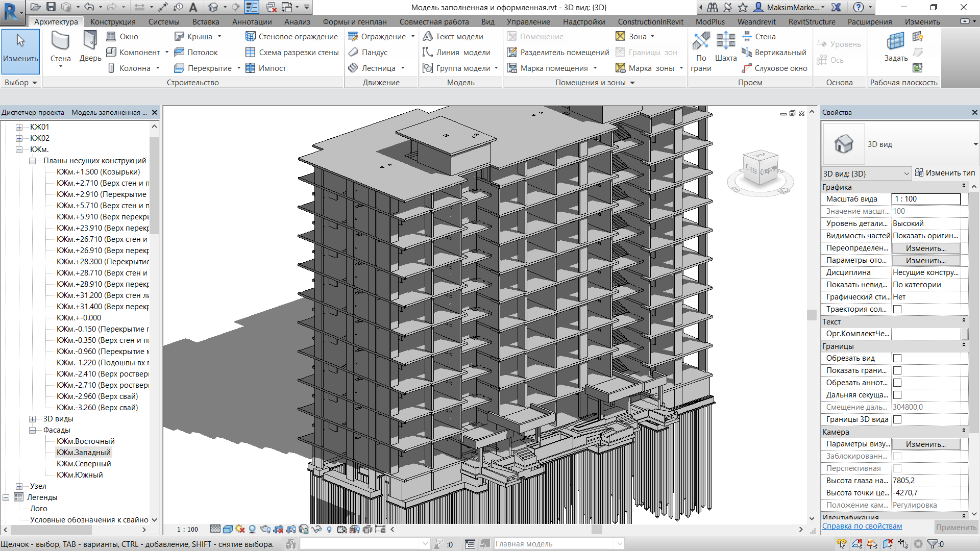Screen dimensions: 980x551
Task: Toggle Границы 3D вида checkbox
Action: pos(897,419)
